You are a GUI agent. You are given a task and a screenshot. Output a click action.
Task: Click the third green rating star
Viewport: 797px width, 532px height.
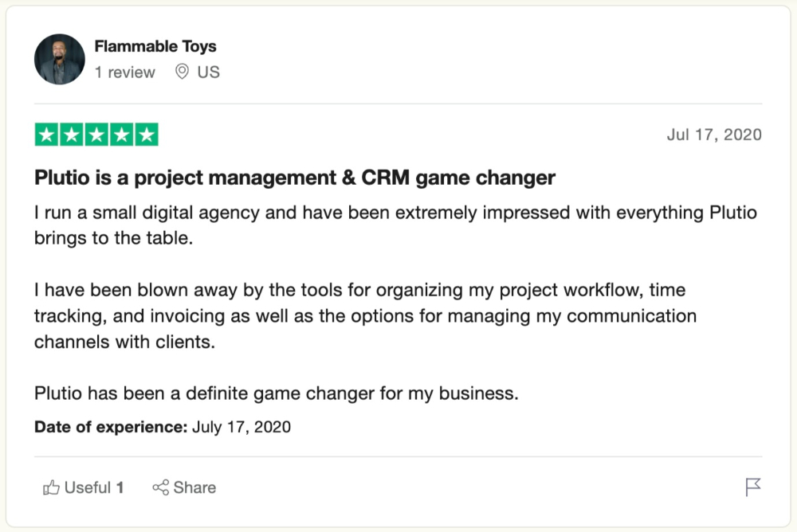96,135
